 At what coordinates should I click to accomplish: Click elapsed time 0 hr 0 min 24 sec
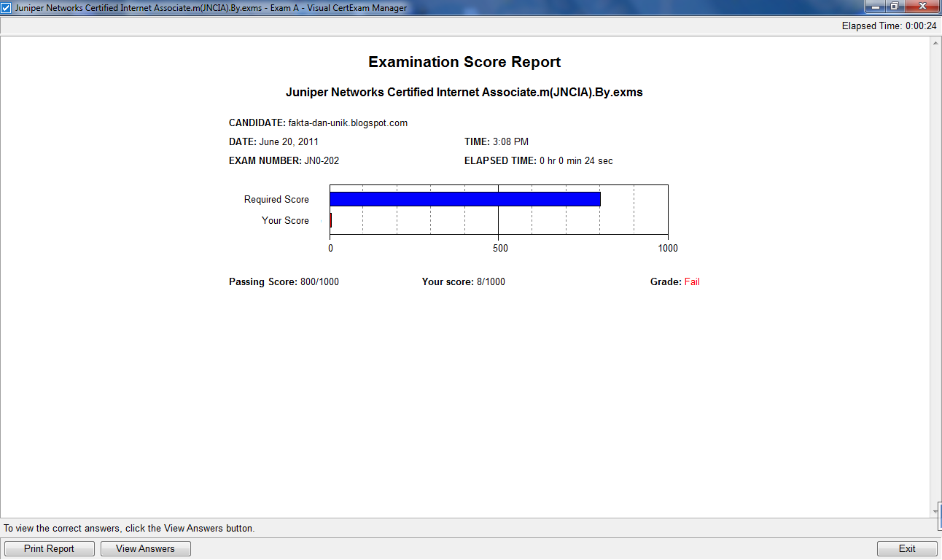click(576, 160)
